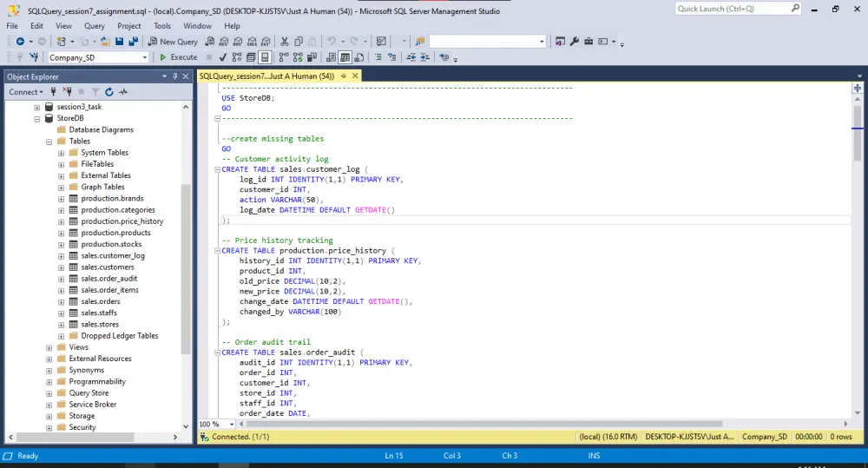Click the Decrease Indent icon
This screenshot has width=868, height=468.
411,57
